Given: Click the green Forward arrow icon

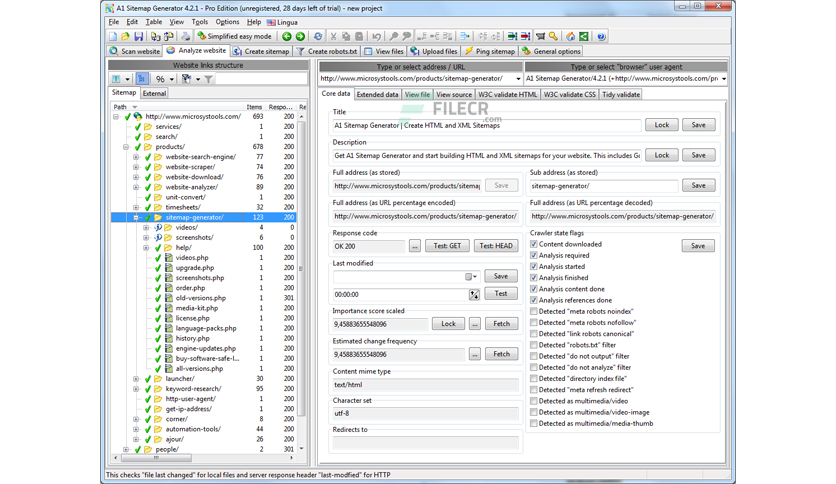Looking at the screenshot, I should (300, 36).
